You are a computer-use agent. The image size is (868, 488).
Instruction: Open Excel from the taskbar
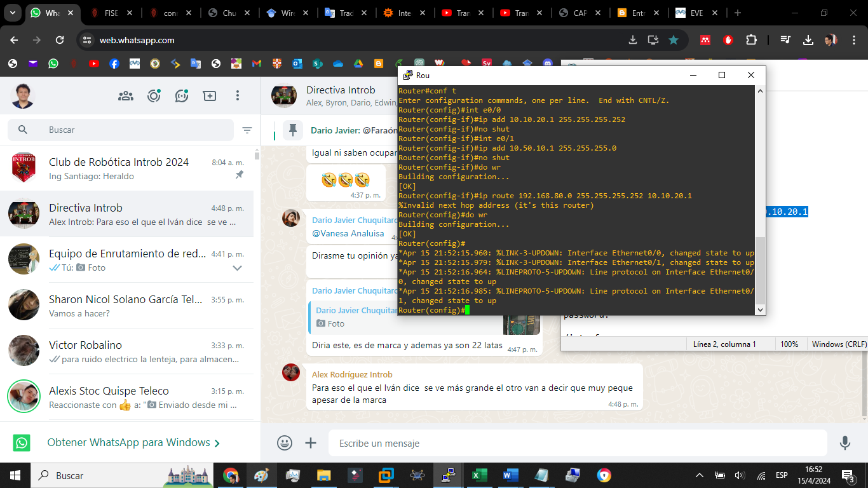pyautogui.click(x=479, y=475)
